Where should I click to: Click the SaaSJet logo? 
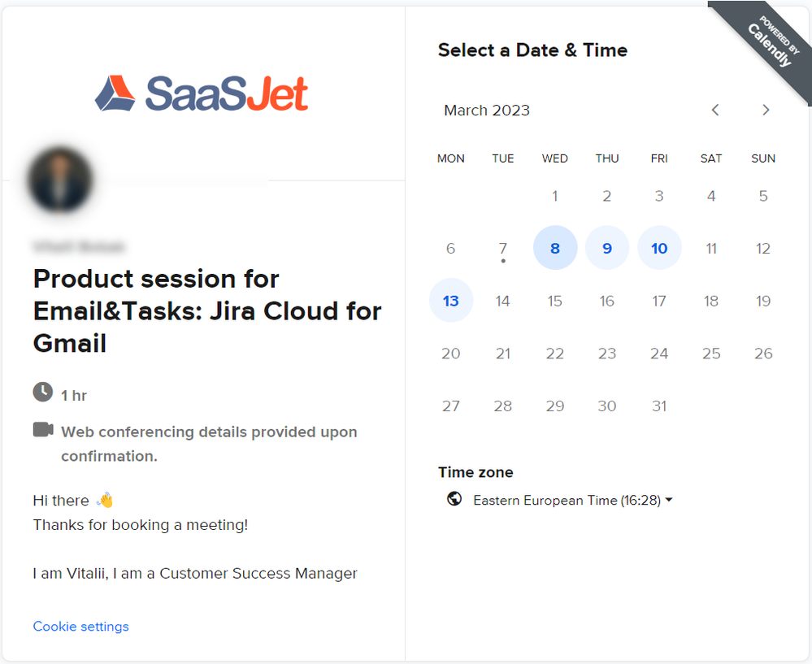click(201, 93)
